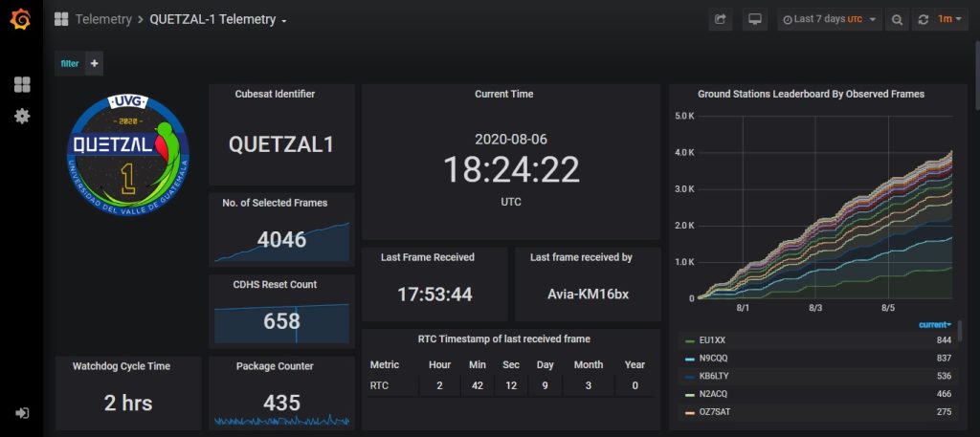Toggle the N9CQQ series in legend

coord(714,358)
